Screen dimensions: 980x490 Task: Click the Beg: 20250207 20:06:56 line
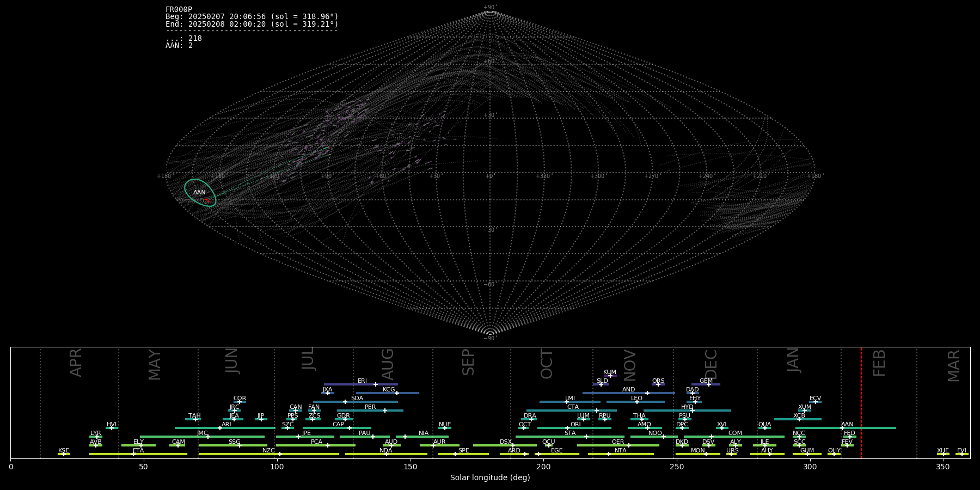(252, 17)
